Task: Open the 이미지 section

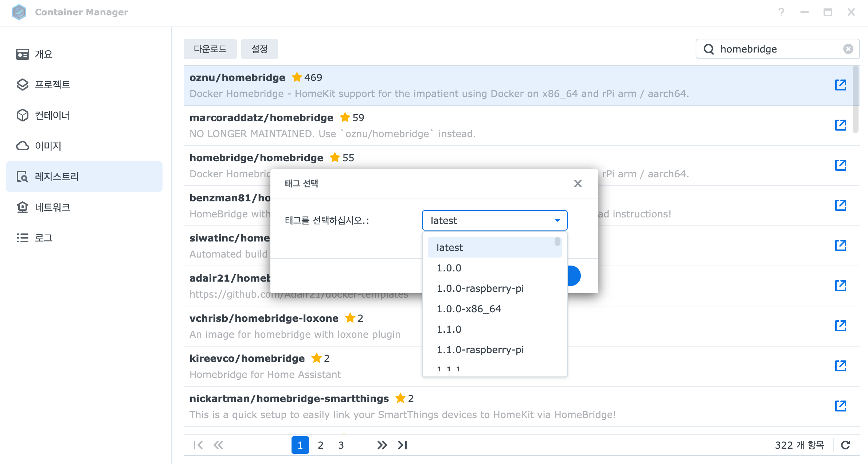Action: point(84,146)
